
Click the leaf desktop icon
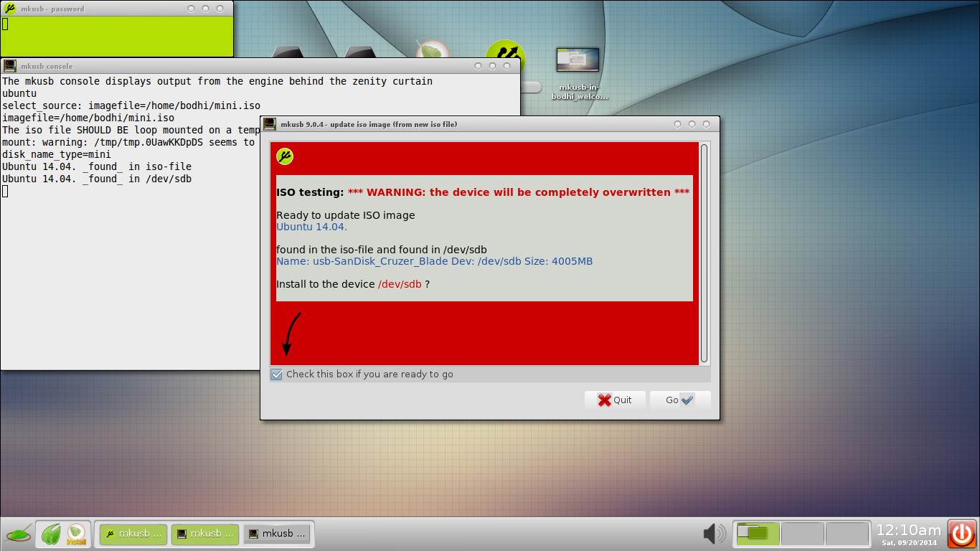coord(432,50)
